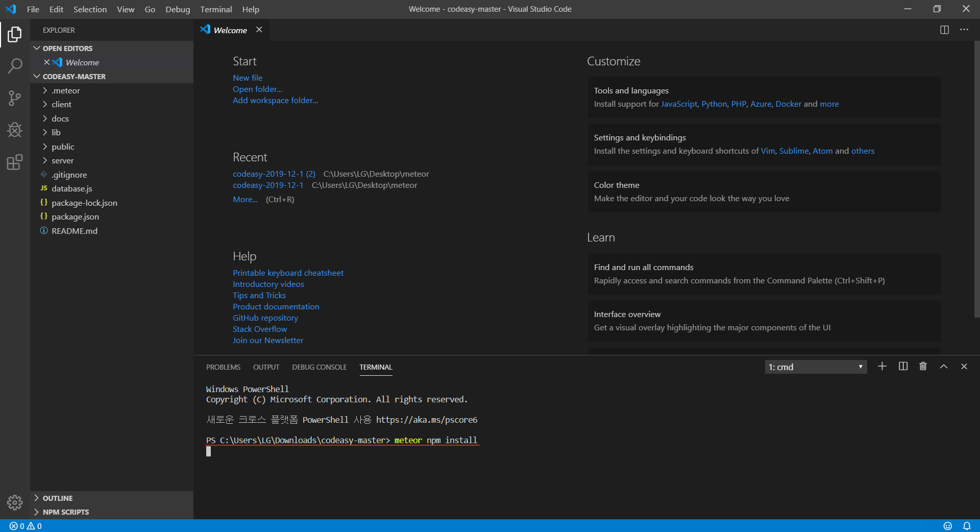980x532 pixels.
Task: Expand the docs folder
Action: click(112, 118)
